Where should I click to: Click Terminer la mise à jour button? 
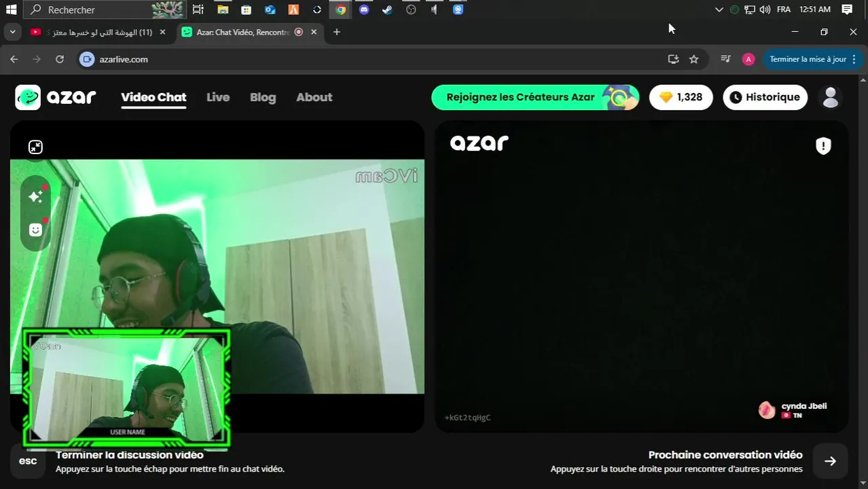pos(813,59)
